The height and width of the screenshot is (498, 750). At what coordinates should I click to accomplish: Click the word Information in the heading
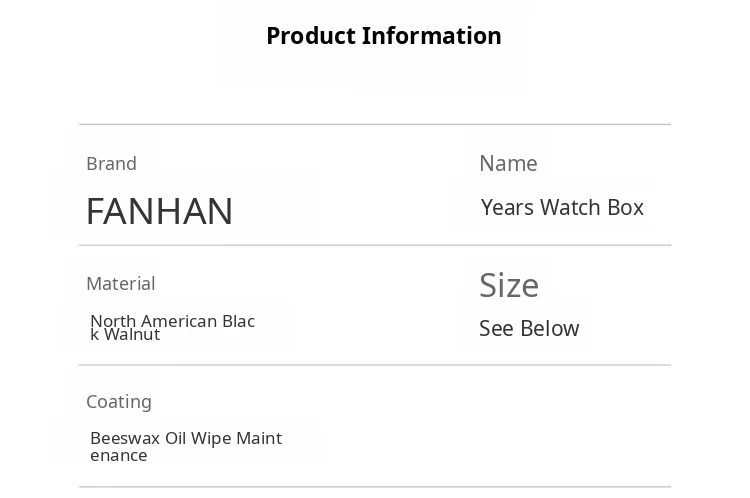pyautogui.click(x=432, y=36)
